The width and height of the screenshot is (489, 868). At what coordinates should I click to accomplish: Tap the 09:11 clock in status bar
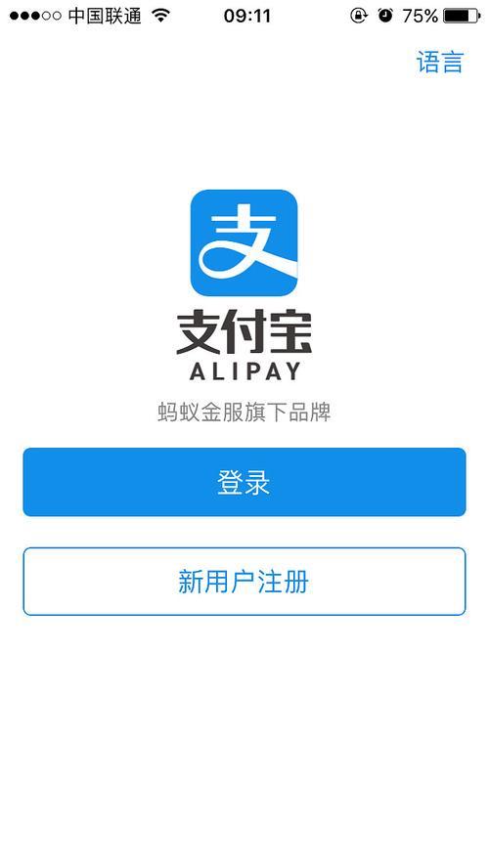click(x=247, y=16)
